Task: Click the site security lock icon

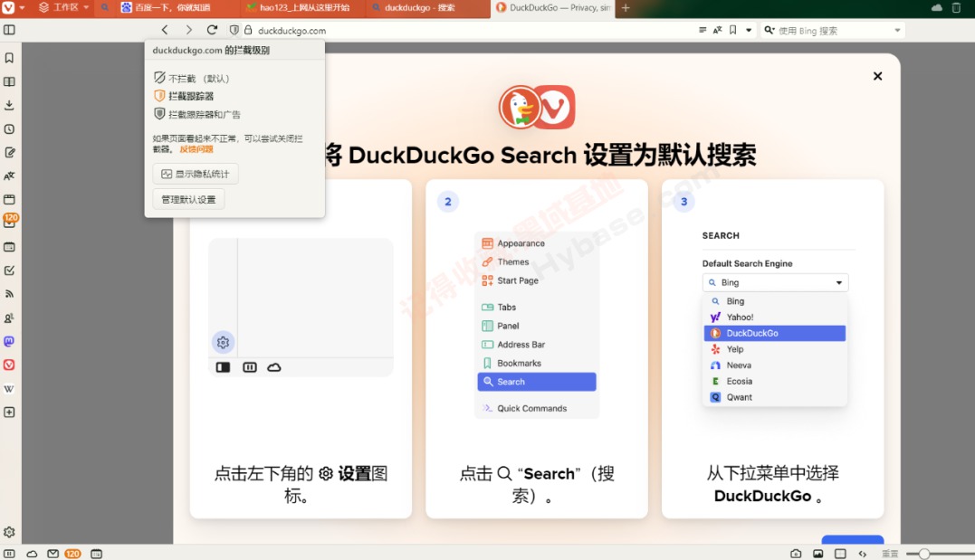Action: 248,30
